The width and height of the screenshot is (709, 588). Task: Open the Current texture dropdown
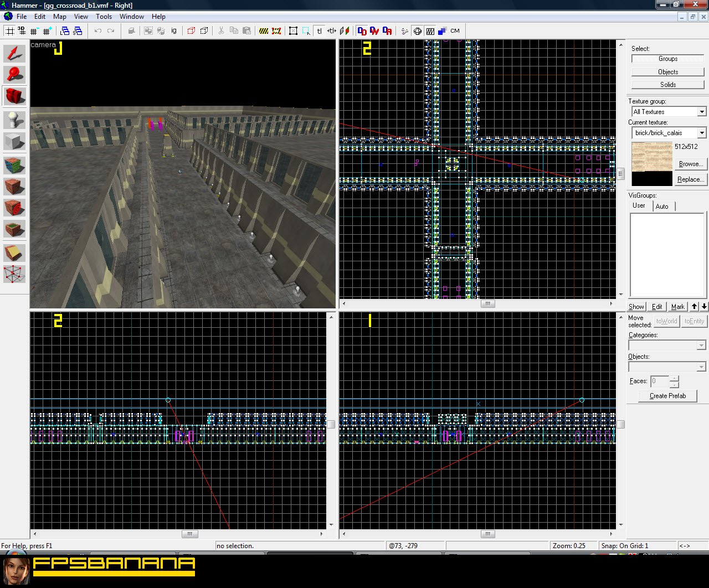pos(701,133)
